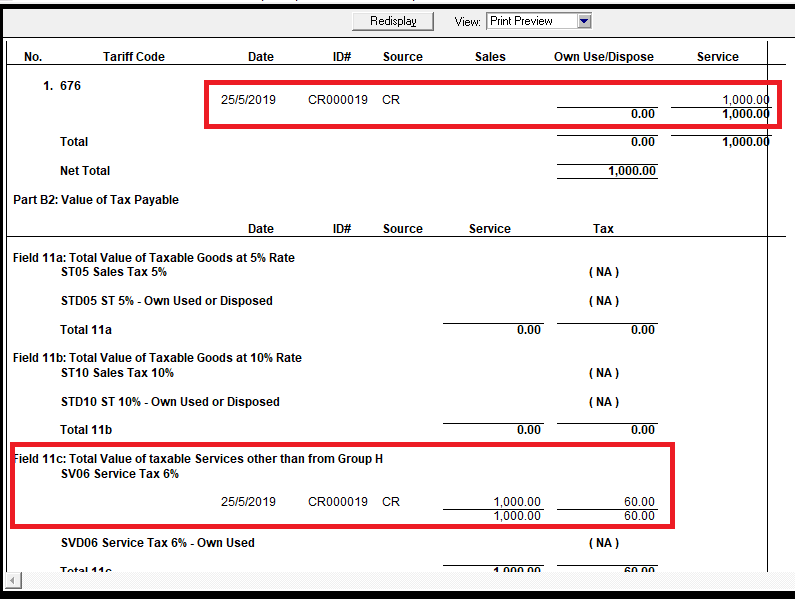This screenshot has height=599, width=795.
Task: Click the Field 11c heading text
Action: click(x=198, y=459)
